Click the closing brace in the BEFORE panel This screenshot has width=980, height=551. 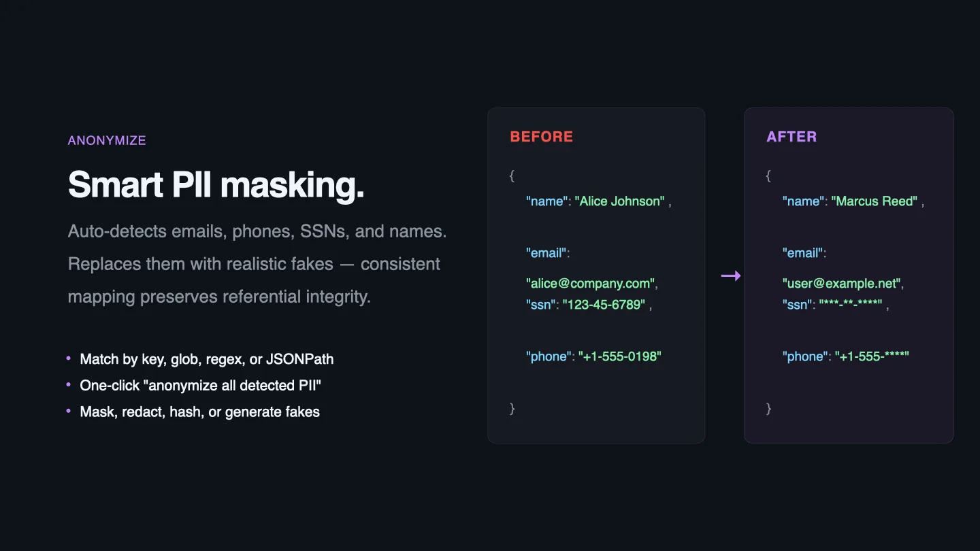point(512,408)
